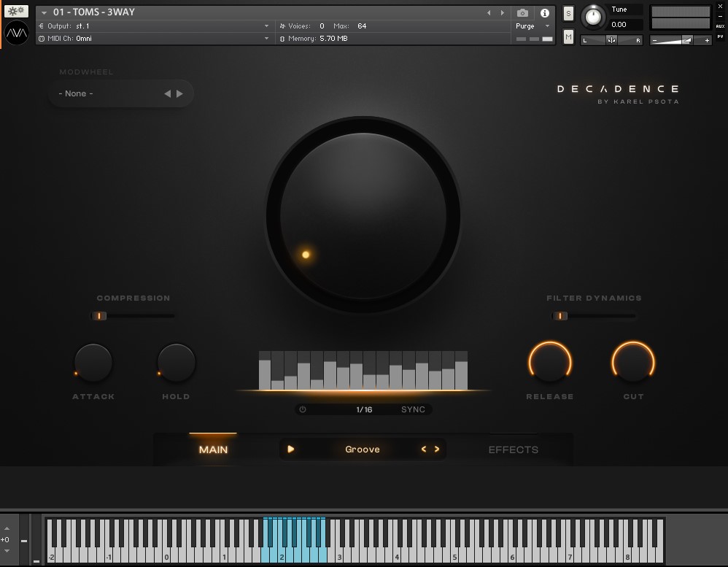Expand the Output st. 1 dropdown
The image size is (728, 567).
click(x=266, y=26)
